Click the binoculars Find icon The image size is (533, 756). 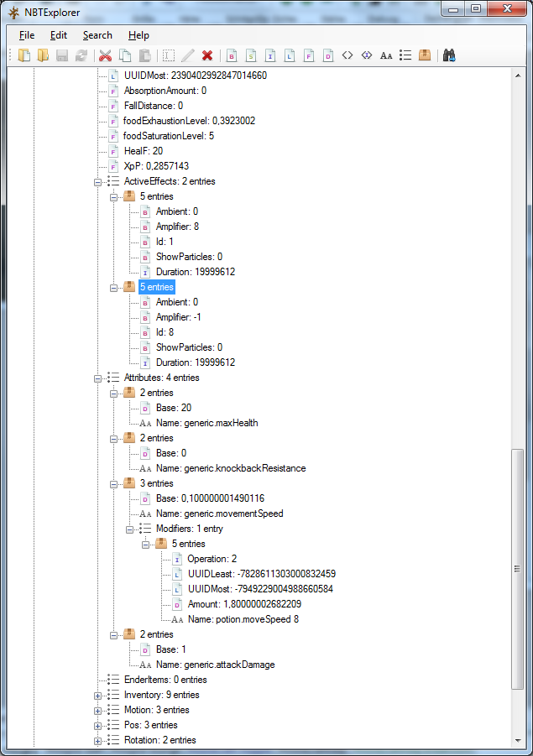pyautogui.click(x=449, y=55)
